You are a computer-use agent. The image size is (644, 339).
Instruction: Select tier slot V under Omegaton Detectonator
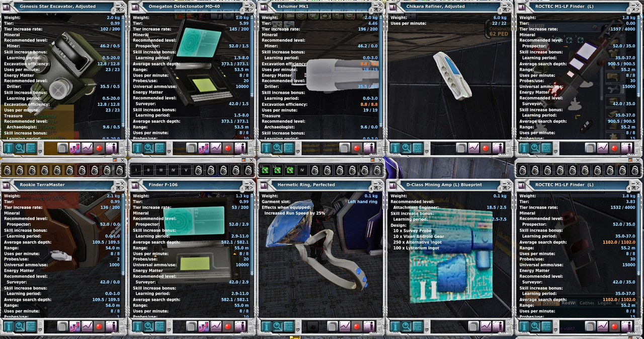click(x=186, y=170)
